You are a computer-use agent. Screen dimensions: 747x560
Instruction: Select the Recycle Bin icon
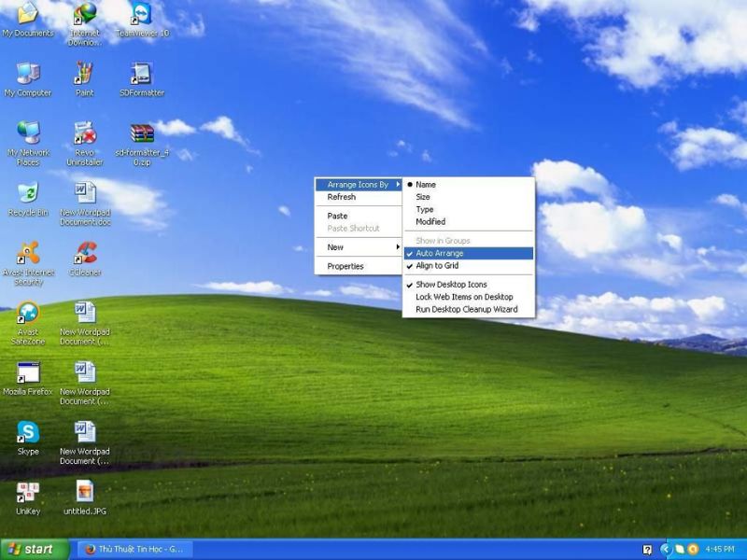coord(28,199)
